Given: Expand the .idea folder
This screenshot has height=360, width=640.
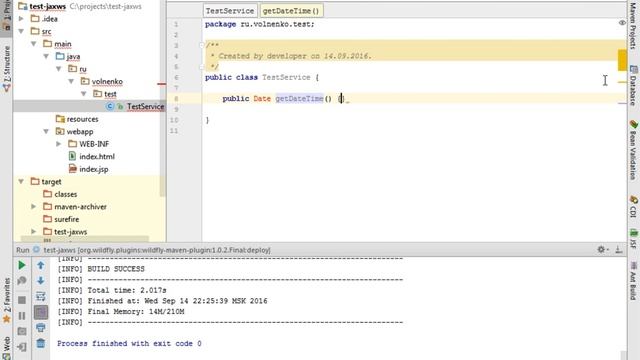Looking at the screenshot, I should 21,19.
